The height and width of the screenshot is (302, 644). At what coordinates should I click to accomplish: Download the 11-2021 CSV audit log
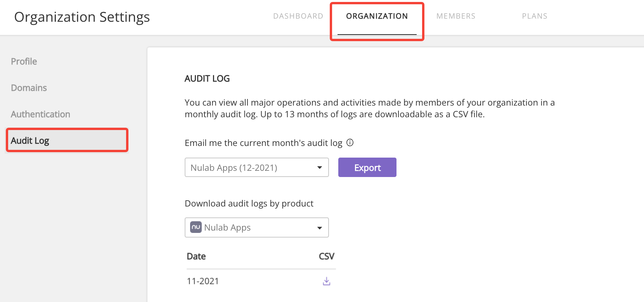pyautogui.click(x=327, y=281)
